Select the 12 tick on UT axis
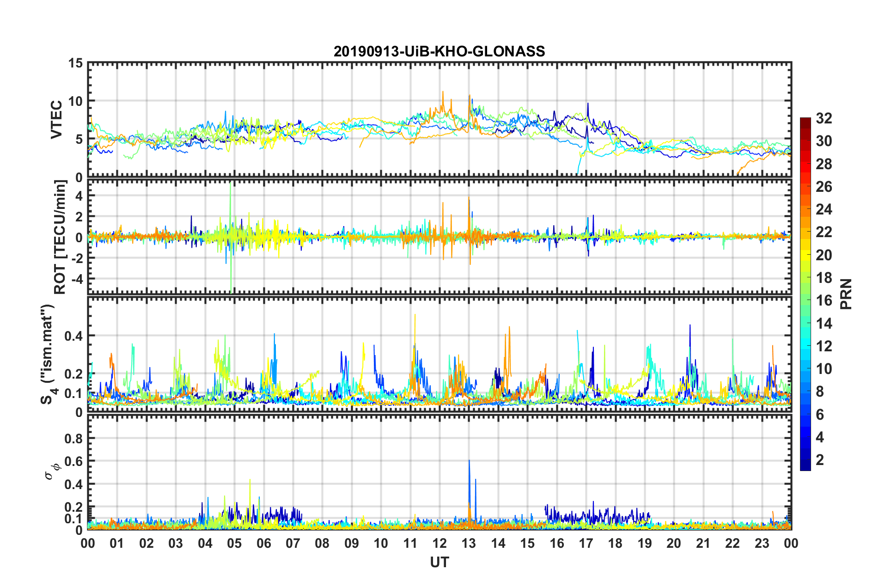Image resolution: width=879 pixels, height=588 pixels. pyautogui.click(x=439, y=543)
